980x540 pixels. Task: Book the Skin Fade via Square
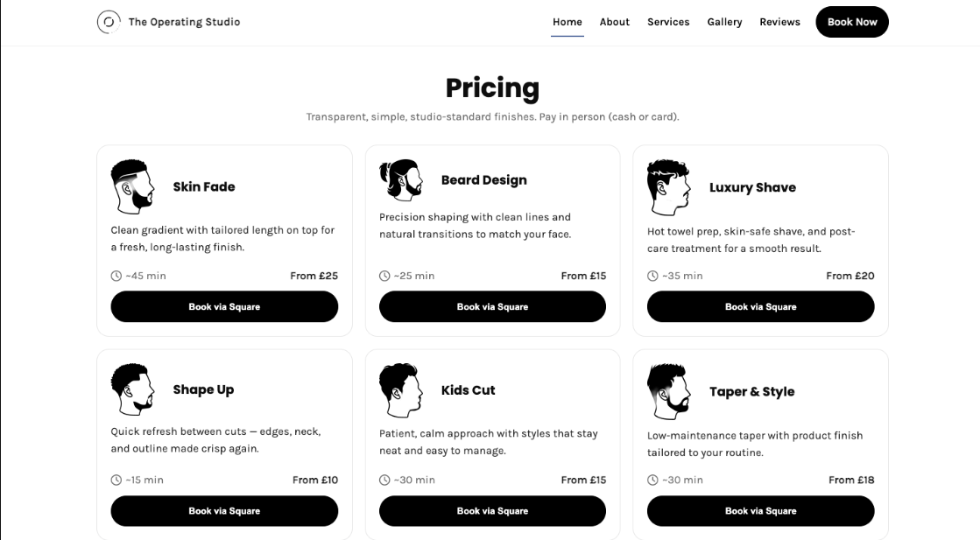[x=224, y=307]
